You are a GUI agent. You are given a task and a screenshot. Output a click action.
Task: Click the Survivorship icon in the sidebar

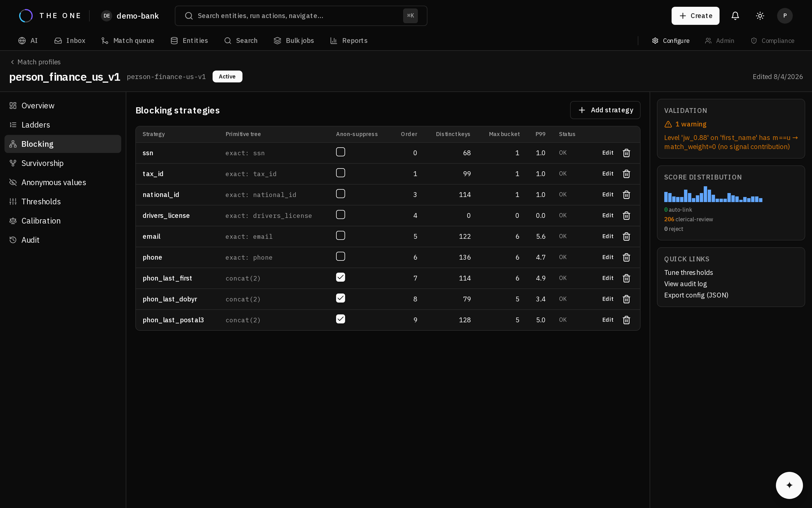pyautogui.click(x=13, y=163)
